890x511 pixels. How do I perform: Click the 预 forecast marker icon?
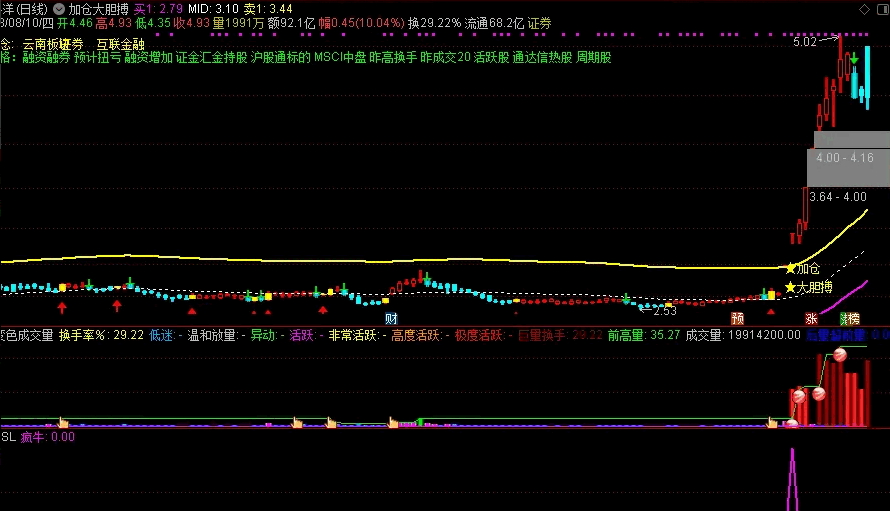pyautogui.click(x=737, y=319)
